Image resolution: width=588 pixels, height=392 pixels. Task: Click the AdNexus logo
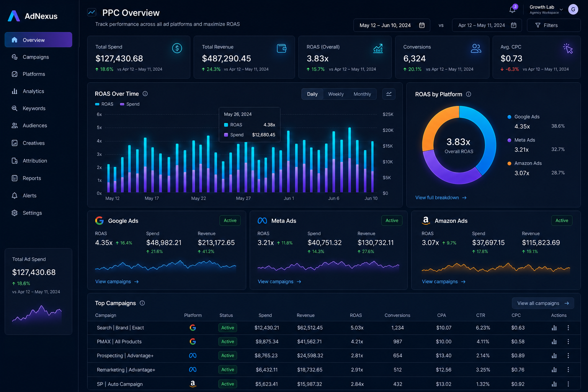(x=33, y=16)
